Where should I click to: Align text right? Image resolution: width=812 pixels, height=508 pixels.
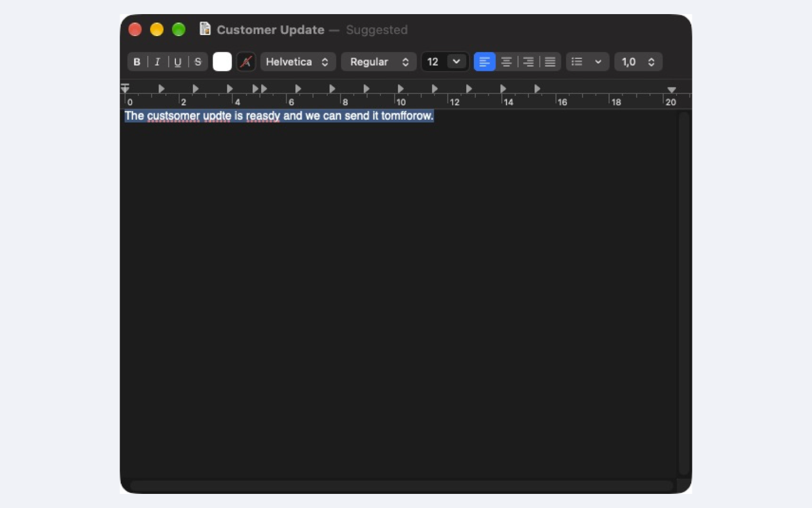click(x=528, y=62)
